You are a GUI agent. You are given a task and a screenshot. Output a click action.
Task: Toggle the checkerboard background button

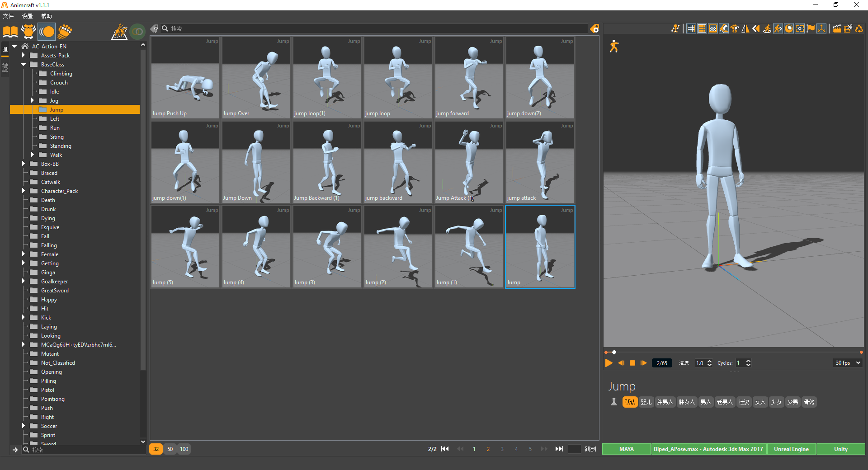tap(713, 28)
